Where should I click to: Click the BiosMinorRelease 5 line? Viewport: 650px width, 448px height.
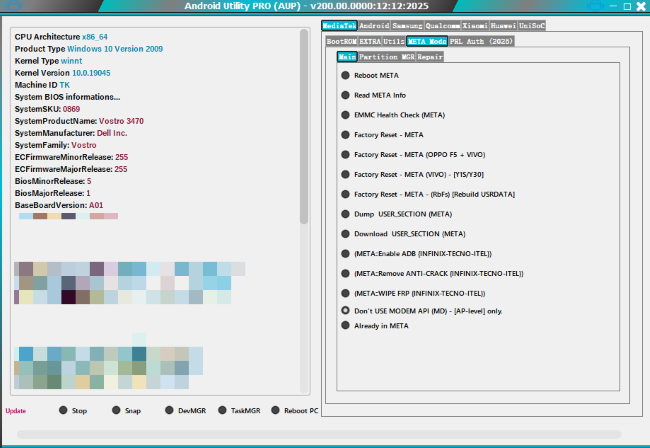point(53,181)
